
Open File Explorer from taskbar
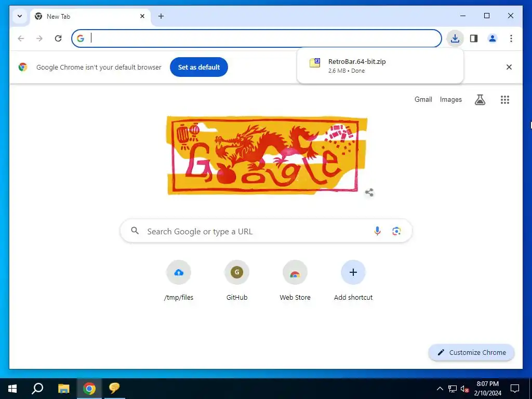[63, 389]
